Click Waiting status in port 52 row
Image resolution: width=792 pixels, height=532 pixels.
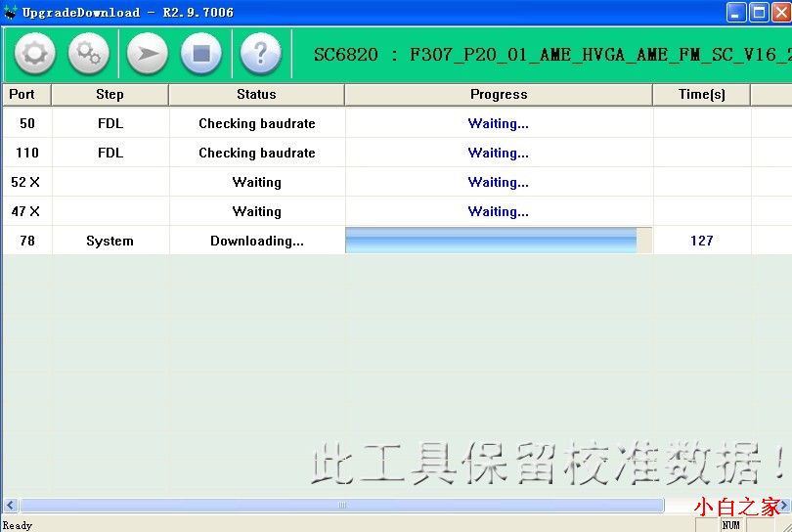click(257, 182)
